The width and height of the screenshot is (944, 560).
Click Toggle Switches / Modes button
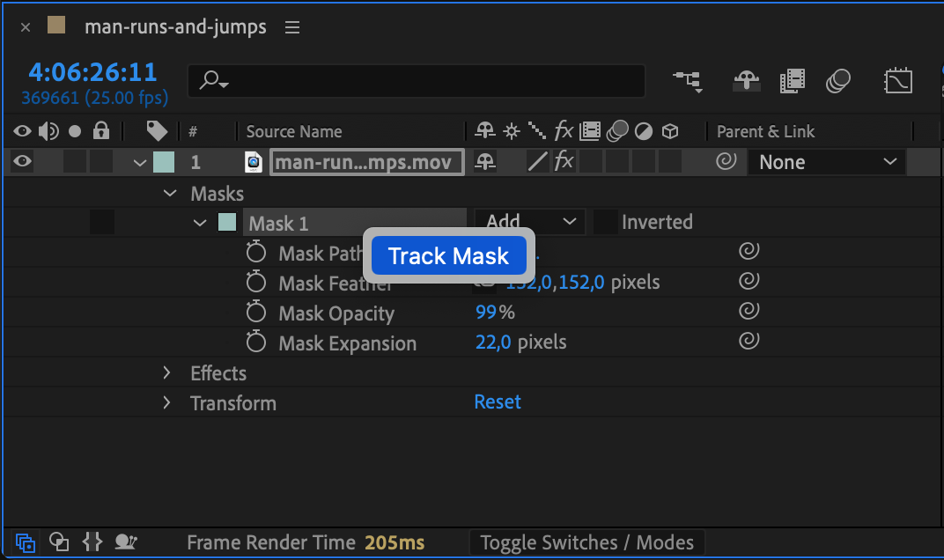[586, 542]
